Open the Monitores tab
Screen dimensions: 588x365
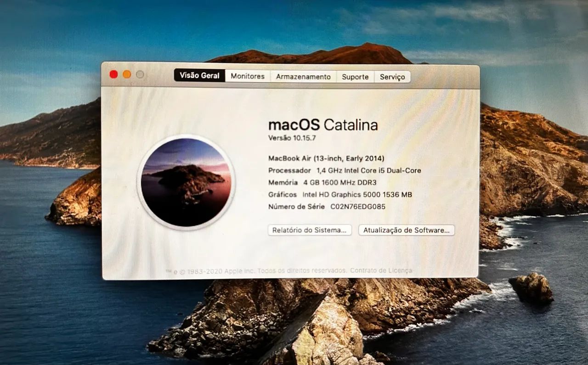pos(248,76)
